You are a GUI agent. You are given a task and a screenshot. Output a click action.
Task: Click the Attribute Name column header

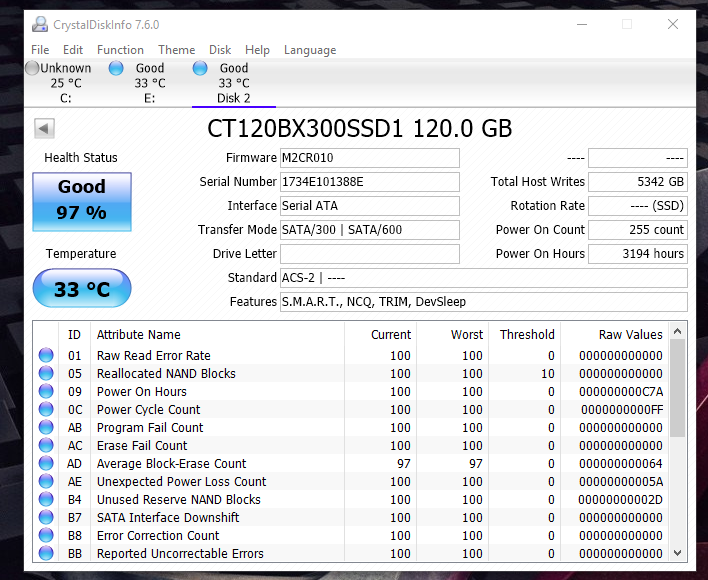[138, 335]
